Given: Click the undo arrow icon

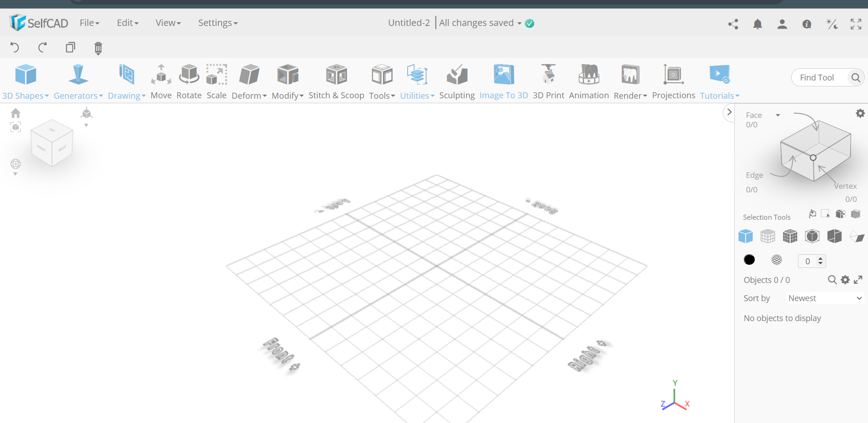Looking at the screenshot, I should tap(15, 48).
